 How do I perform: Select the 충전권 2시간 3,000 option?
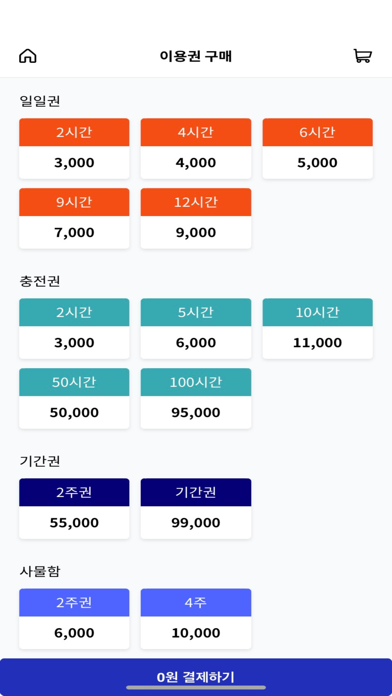pos(74,328)
